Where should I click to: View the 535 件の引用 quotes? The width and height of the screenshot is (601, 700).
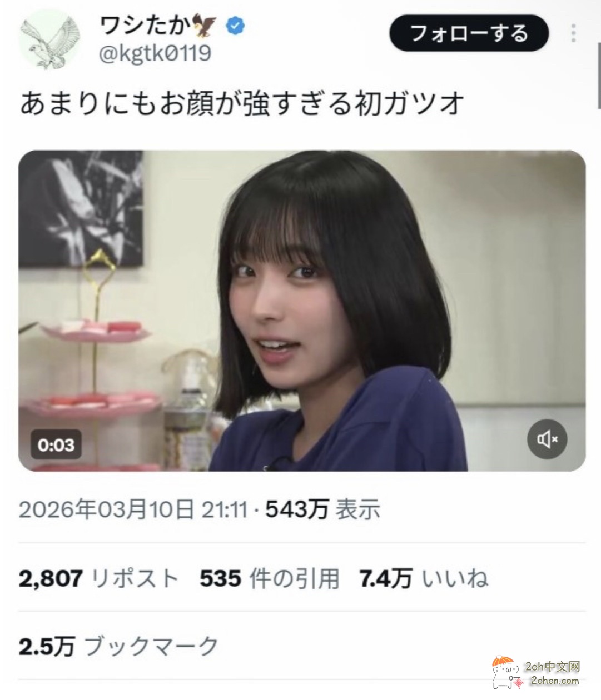click(270, 578)
